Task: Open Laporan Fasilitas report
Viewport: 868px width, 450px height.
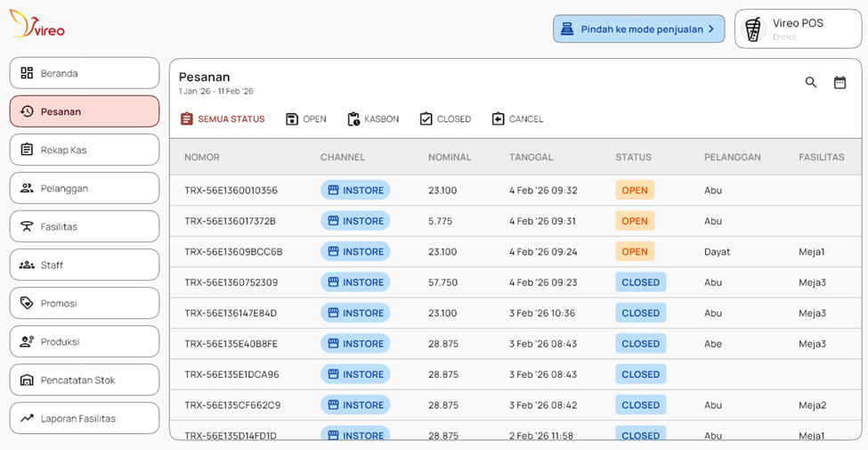Action: [85, 418]
